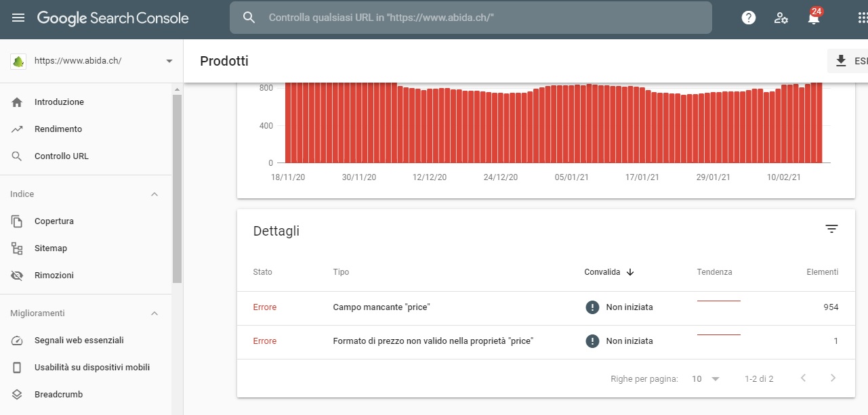Click previous page chevron in pagination
This screenshot has height=415, width=868.
tap(804, 378)
